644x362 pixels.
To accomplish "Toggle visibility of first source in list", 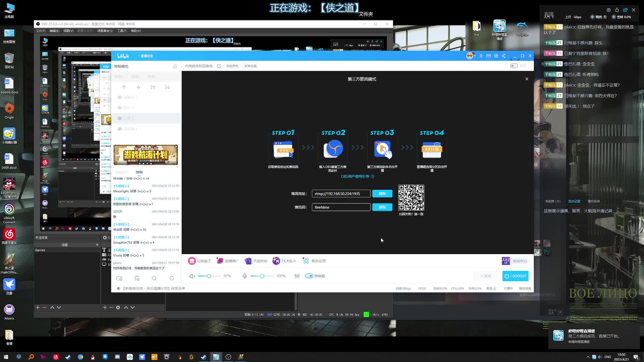I will 120,97.
